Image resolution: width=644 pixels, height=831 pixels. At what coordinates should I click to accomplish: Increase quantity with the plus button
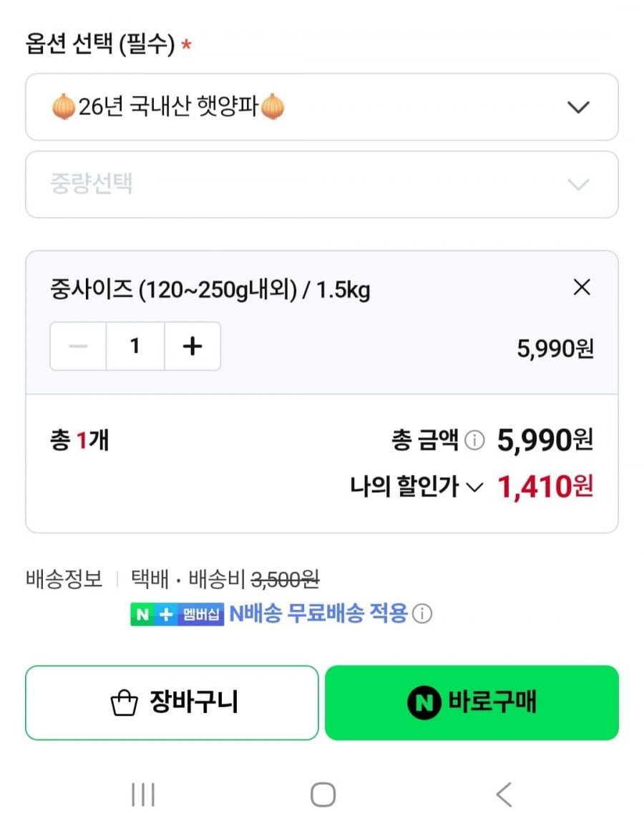(x=192, y=346)
